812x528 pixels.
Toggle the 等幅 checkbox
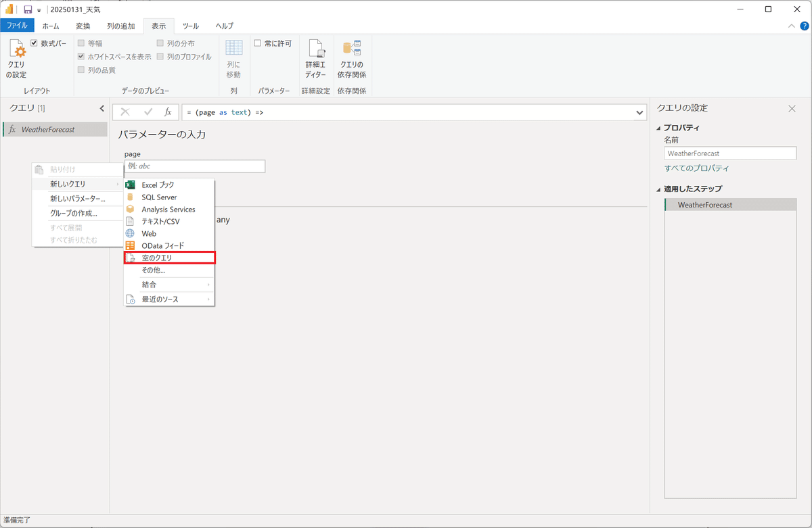[81, 43]
